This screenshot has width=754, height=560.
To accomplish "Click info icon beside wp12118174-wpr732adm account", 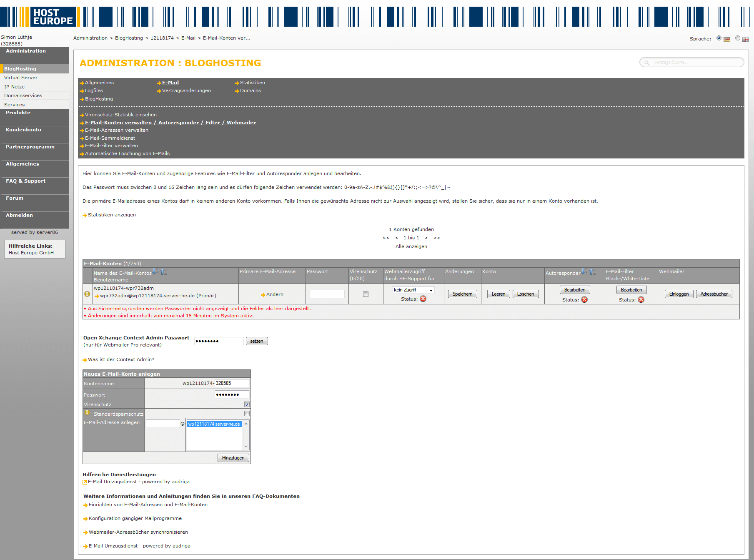I will (x=87, y=294).
